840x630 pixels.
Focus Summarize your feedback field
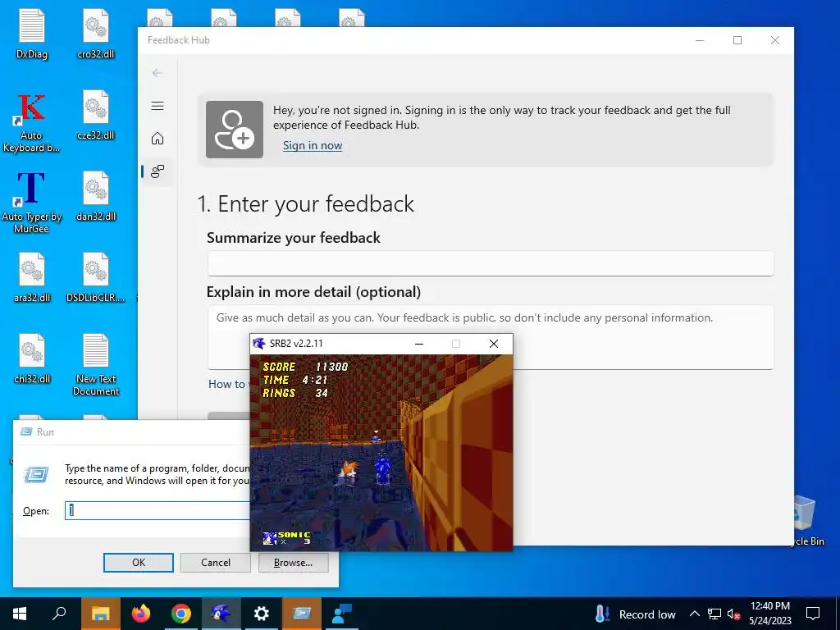(x=491, y=263)
